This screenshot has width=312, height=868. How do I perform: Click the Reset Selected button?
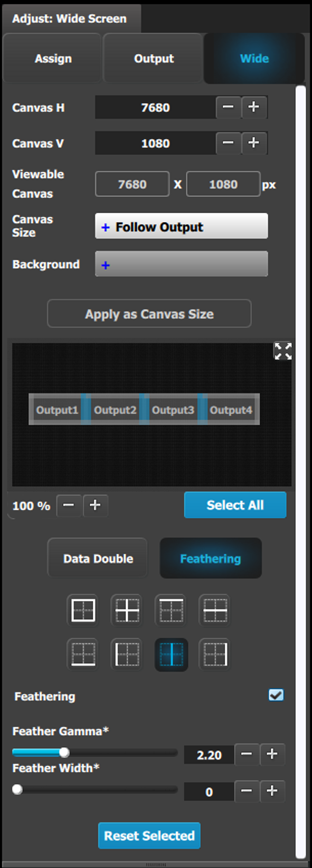[149, 835]
